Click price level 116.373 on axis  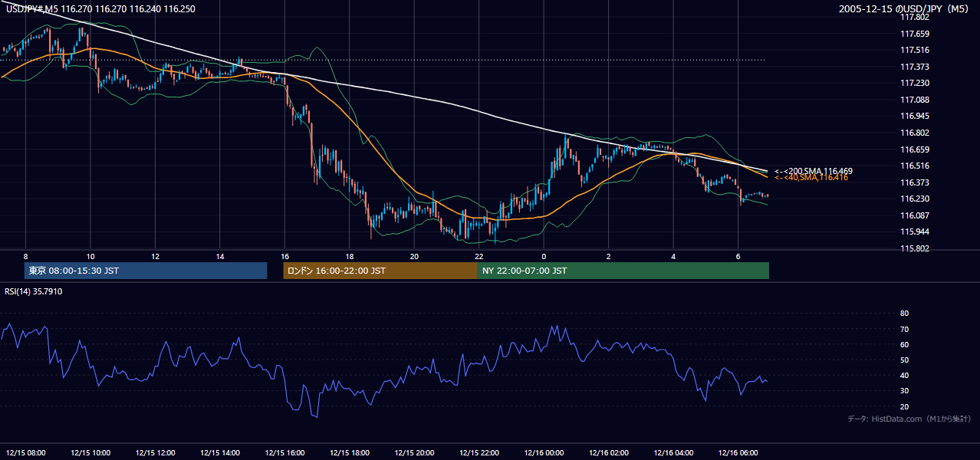(x=914, y=182)
